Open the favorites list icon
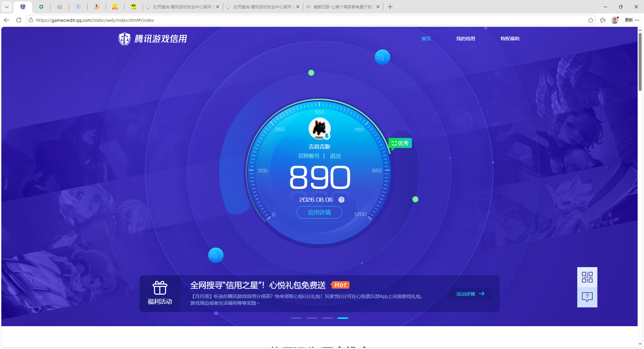Viewport: 644px width, 349px height. pyautogui.click(x=603, y=20)
